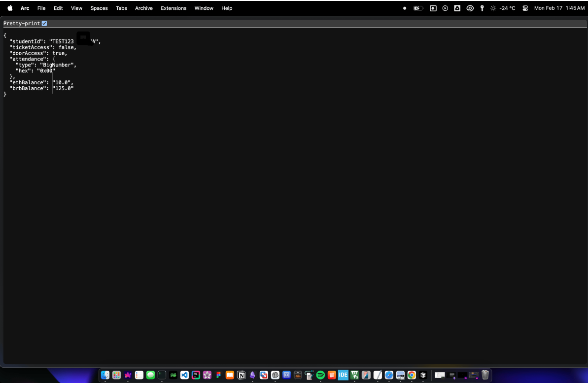Open the weather -24 °C menu item
Screen dimensions: 588x383
[503, 8]
